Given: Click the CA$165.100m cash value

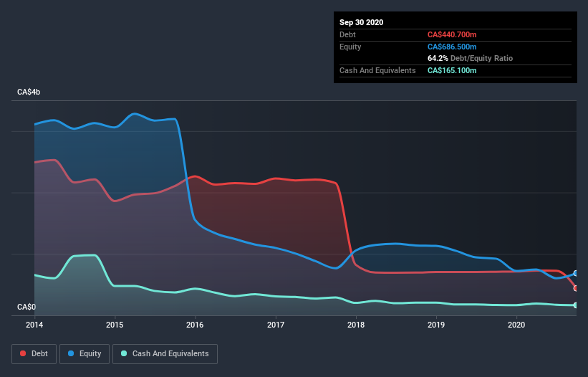Looking at the screenshot, I should pyautogui.click(x=452, y=70).
